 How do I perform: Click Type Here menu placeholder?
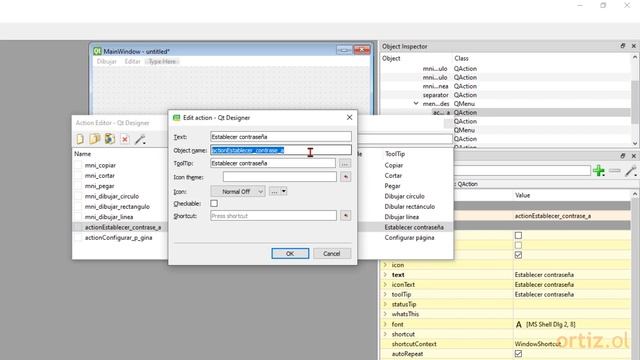pyautogui.click(x=162, y=62)
